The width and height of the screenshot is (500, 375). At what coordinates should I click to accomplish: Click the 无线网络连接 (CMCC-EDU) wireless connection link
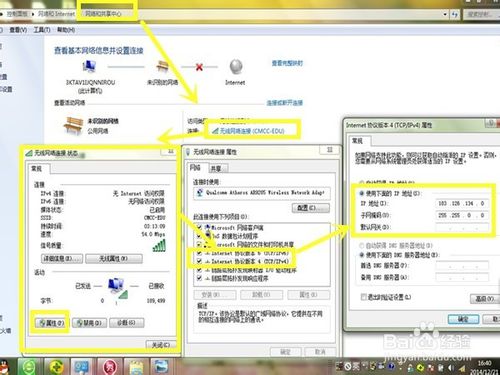tap(252, 131)
